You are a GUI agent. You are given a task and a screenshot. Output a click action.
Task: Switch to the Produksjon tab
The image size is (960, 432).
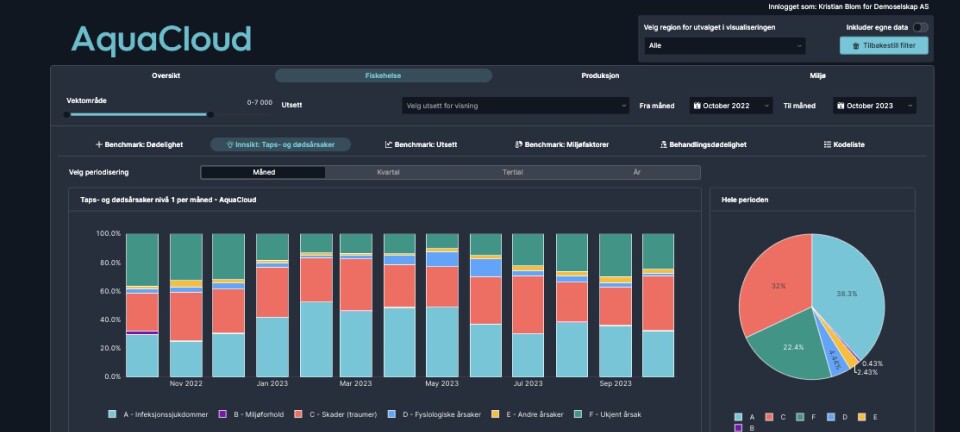tap(600, 76)
